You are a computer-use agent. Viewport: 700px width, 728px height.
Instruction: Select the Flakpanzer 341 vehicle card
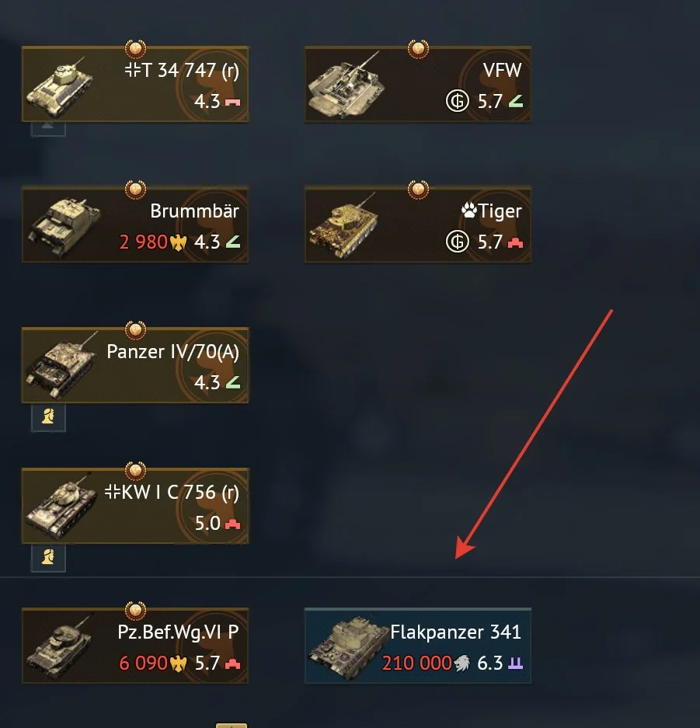click(418, 646)
